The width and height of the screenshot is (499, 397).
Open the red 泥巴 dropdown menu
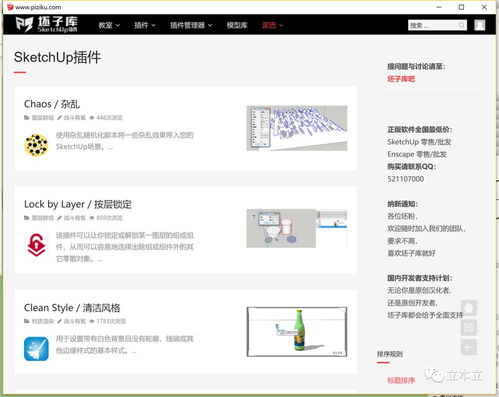272,25
